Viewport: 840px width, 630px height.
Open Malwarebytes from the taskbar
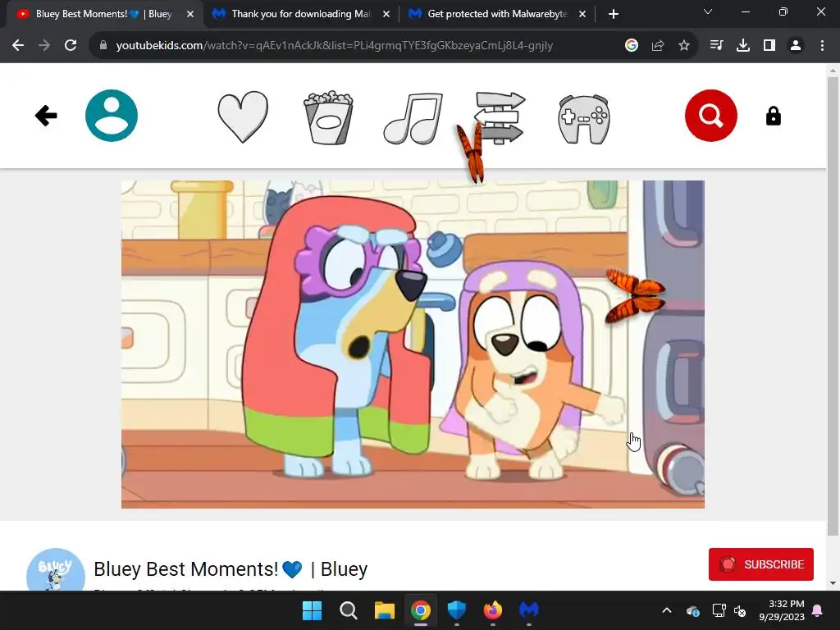[529, 610]
